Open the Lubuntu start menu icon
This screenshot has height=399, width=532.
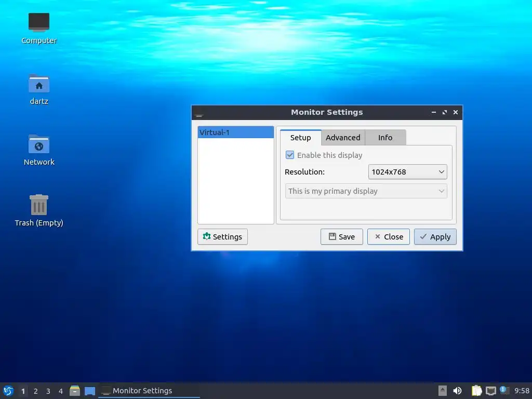[x=8, y=391]
